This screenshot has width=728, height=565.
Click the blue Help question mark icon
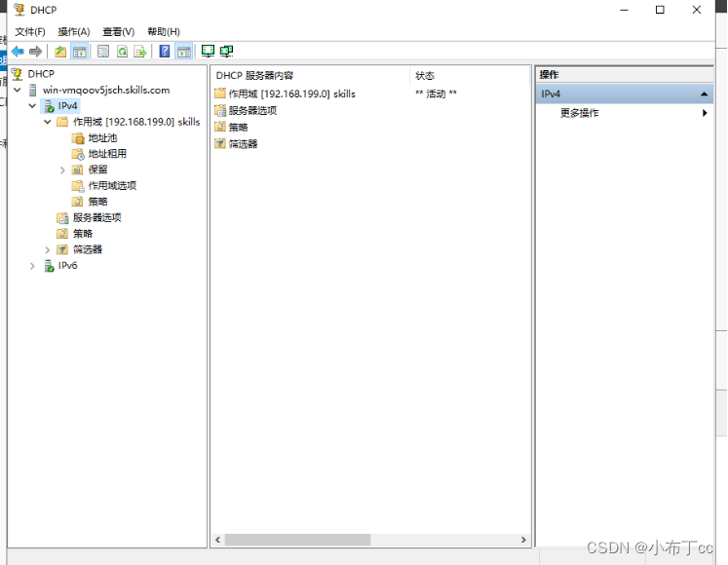pyautogui.click(x=165, y=52)
